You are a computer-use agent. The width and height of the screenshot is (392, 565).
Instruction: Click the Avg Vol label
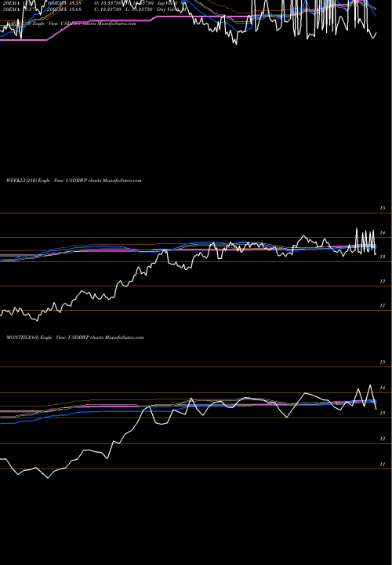click(167, 3)
